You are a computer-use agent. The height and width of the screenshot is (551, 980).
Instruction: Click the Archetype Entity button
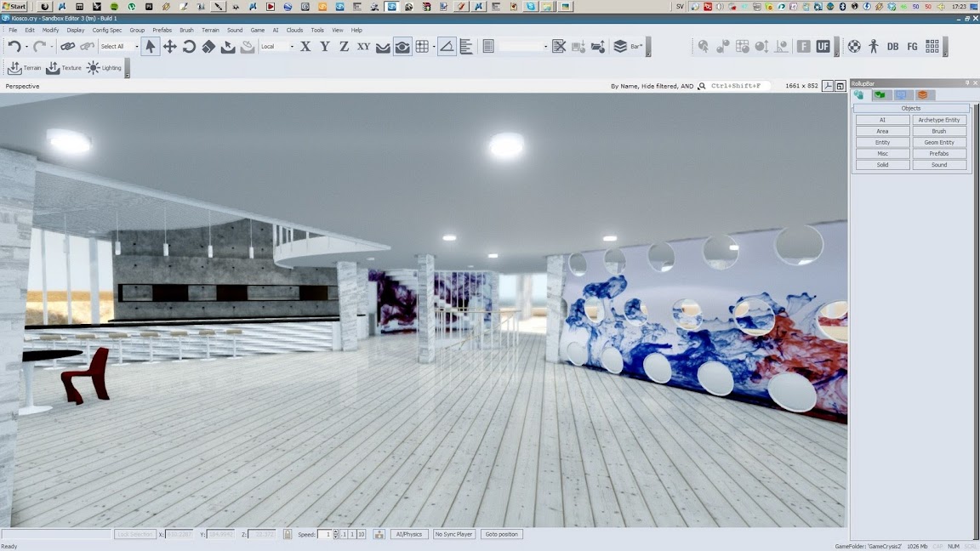[x=939, y=120]
